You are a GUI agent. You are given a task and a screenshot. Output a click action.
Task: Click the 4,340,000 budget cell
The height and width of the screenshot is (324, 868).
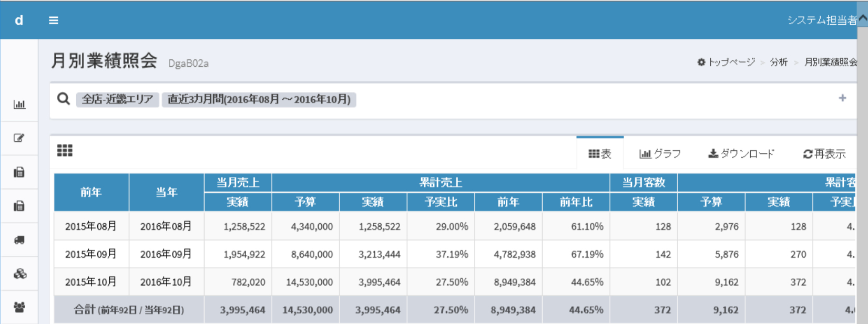[x=305, y=226]
